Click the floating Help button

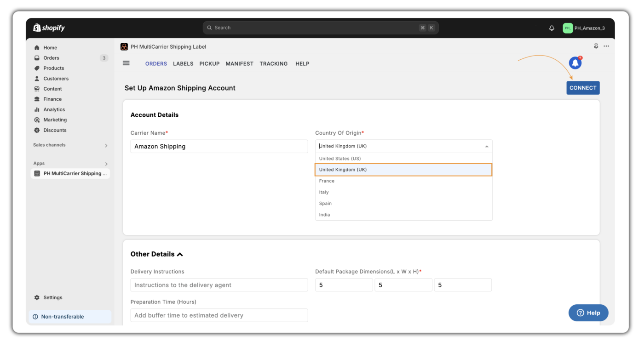588,313
